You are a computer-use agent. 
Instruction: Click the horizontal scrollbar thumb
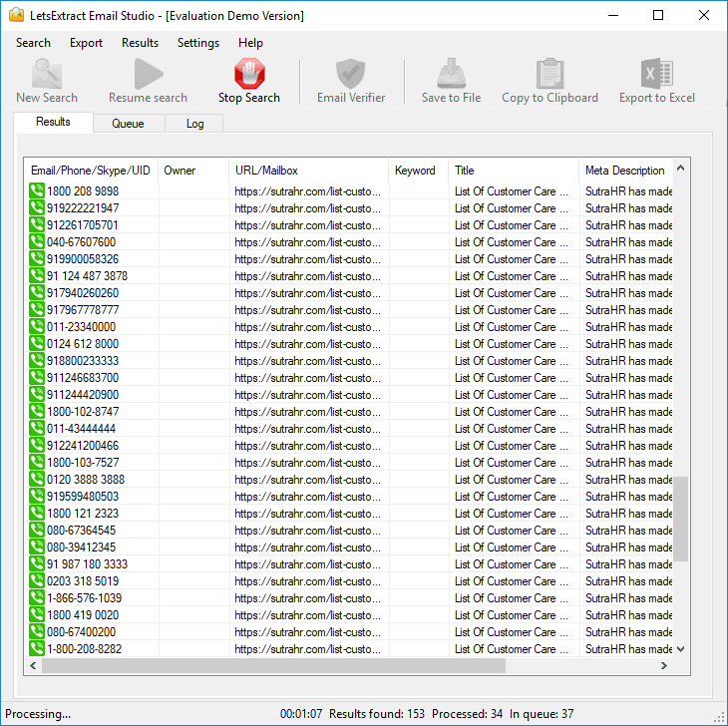(x=273, y=665)
